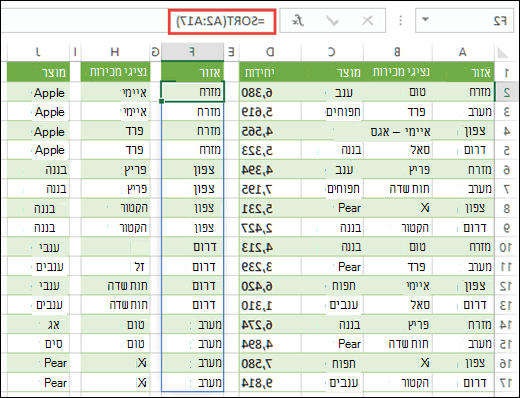Image resolution: width=520 pixels, height=398 pixels.
Task: Click header cell D1 labeled יחידות
Action: click(270, 72)
